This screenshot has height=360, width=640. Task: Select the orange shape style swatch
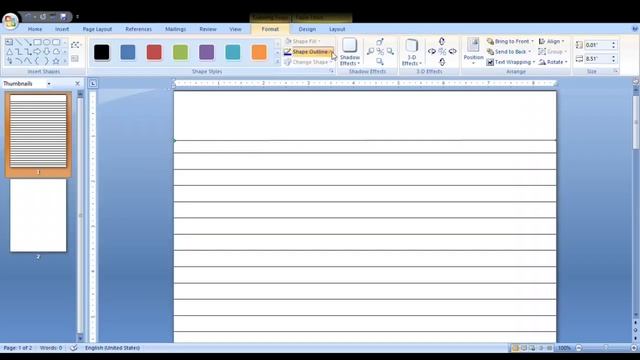tap(259, 52)
